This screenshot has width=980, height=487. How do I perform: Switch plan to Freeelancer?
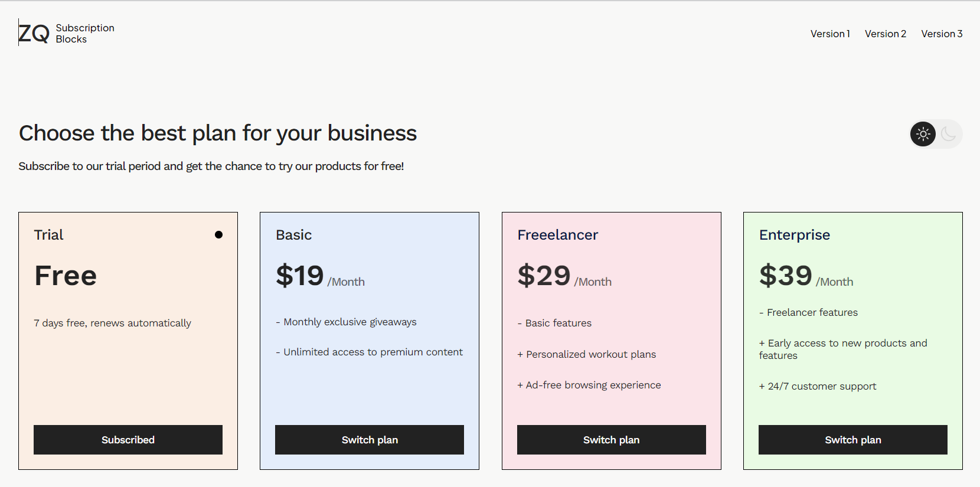point(611,440)
